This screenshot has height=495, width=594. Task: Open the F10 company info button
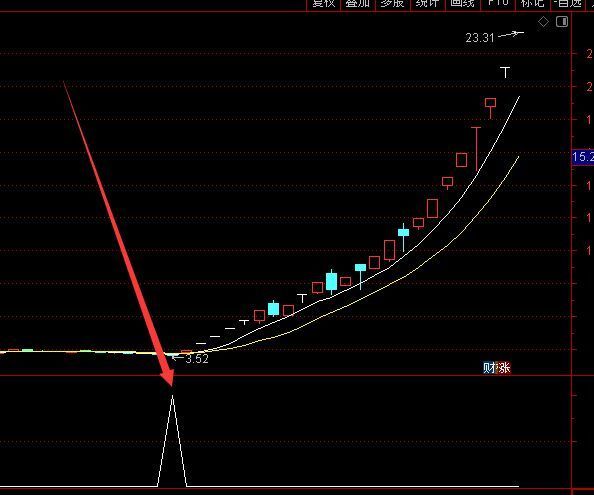pos(498,3)
